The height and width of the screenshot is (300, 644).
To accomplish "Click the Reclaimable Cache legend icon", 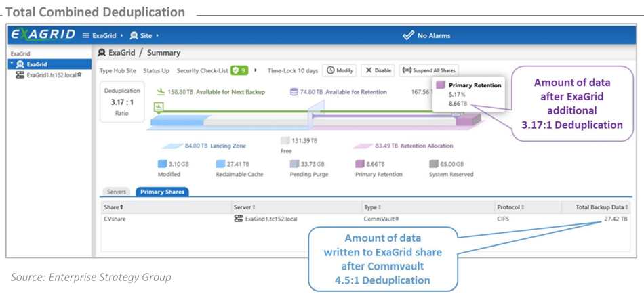I will pos(220,164).
